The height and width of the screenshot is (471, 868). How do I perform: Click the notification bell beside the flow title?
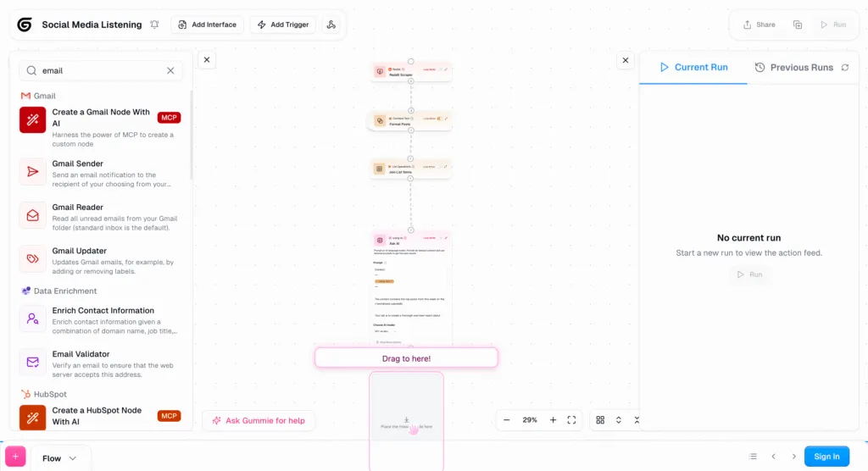154,25
